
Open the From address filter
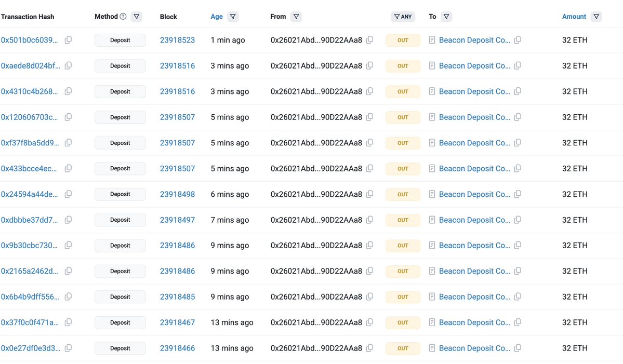pyautogui.click(x=296, y=16)
